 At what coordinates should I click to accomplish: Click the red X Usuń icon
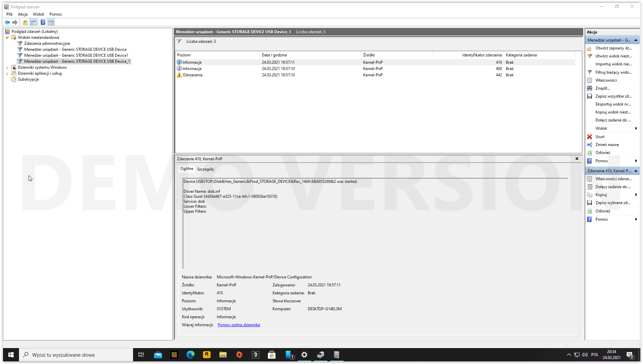click(x=590, y=136)
